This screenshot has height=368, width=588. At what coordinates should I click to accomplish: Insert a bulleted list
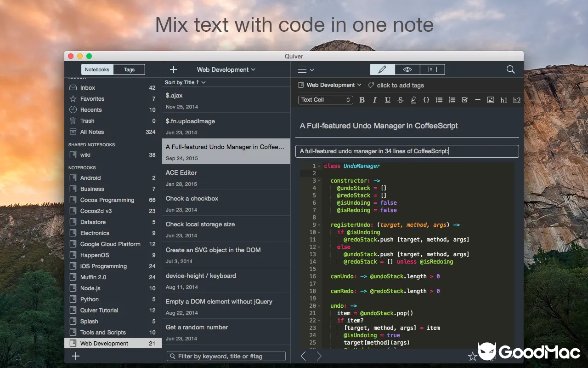(x=439, y=100)
